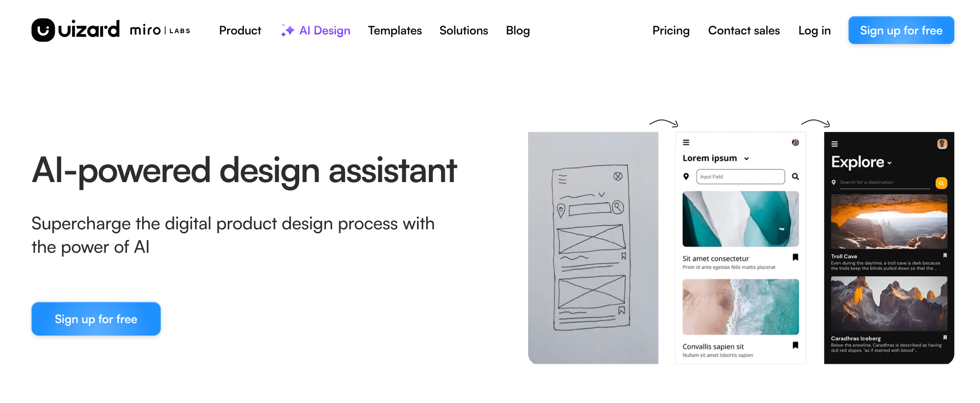Screen dimensions: 980x403
Task: Expand the Explore dropdown chevron
Action: [889, 163]
